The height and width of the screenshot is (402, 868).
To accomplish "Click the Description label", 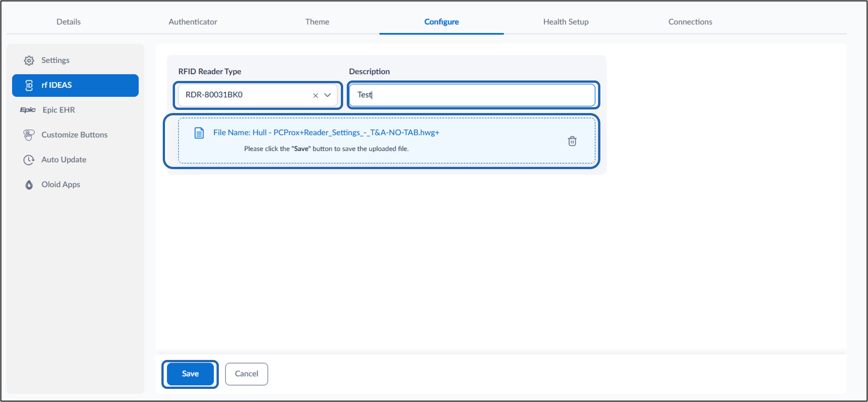I will (369, 71).
